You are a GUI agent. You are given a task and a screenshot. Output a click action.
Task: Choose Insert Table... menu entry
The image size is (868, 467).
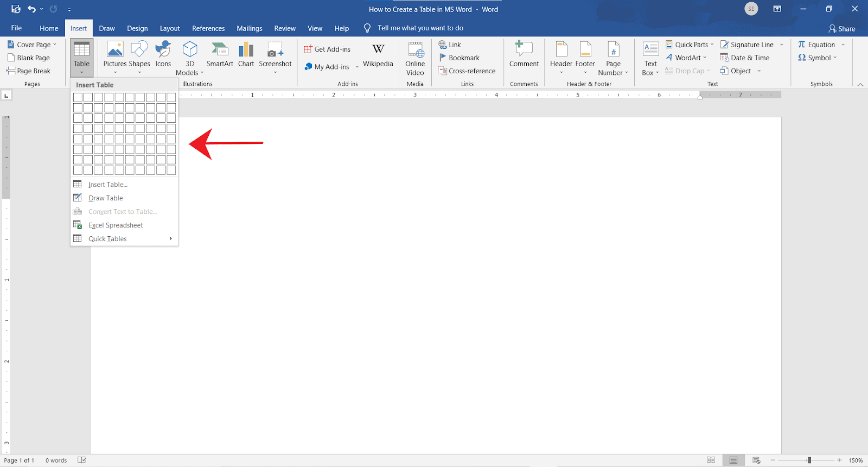124,185
